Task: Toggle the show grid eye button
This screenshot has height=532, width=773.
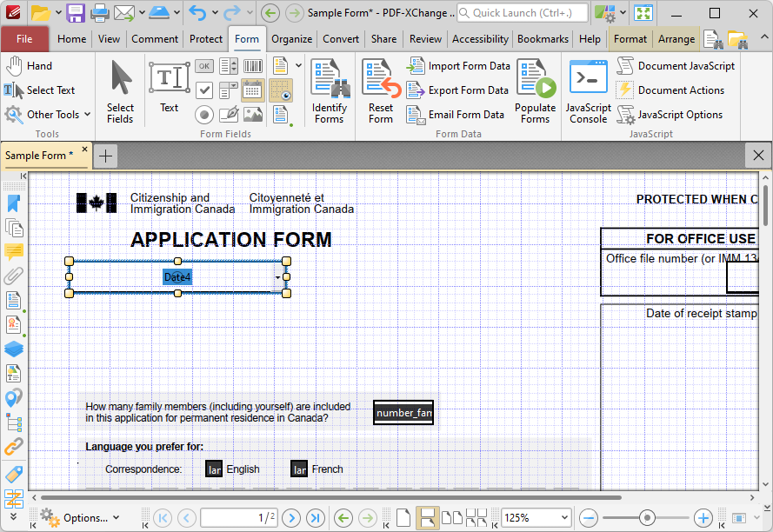Action: [281, 90]
